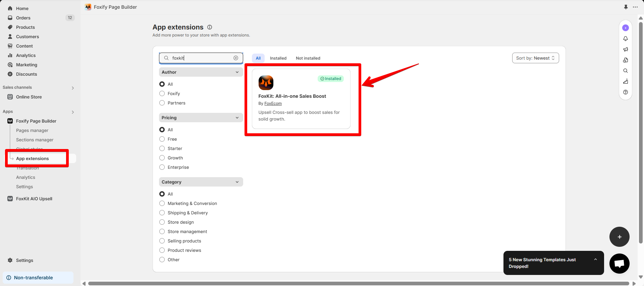Collapse the templates notification chevron
The image size is (644, 286).
pos(595,260)
